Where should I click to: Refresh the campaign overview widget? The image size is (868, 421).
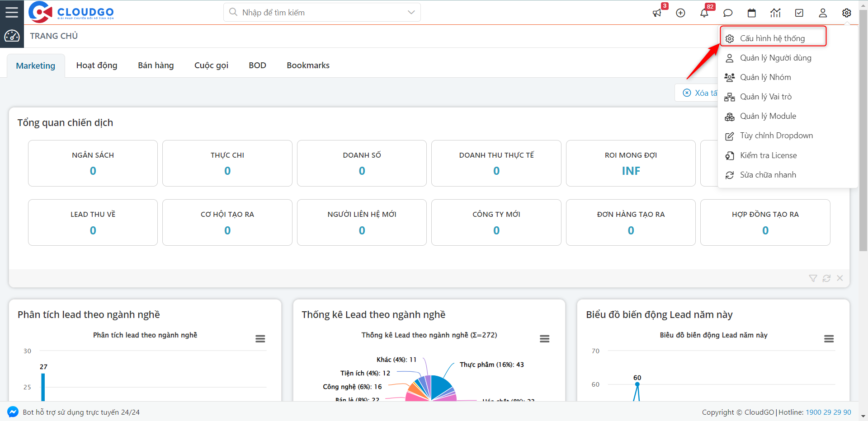[826, 278]
